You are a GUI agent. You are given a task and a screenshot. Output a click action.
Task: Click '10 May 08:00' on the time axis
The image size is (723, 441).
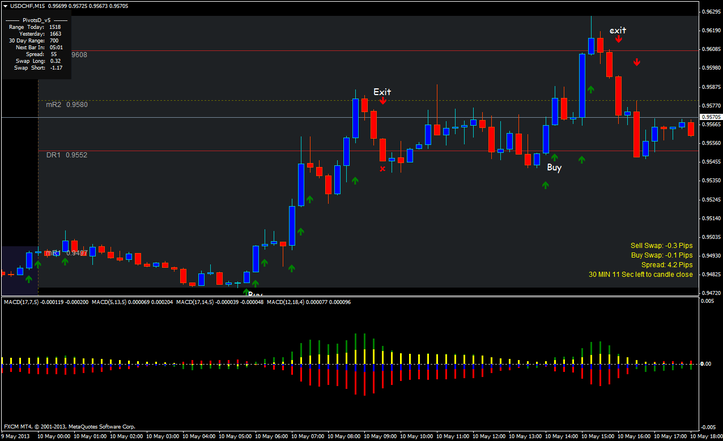[344, 436]
